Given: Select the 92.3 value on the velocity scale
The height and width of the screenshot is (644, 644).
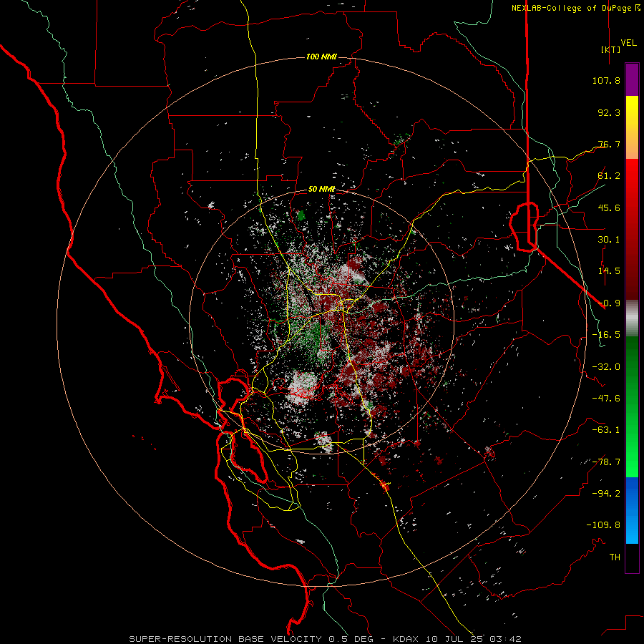Looking at the screenshot, I should tap(609, 112).
